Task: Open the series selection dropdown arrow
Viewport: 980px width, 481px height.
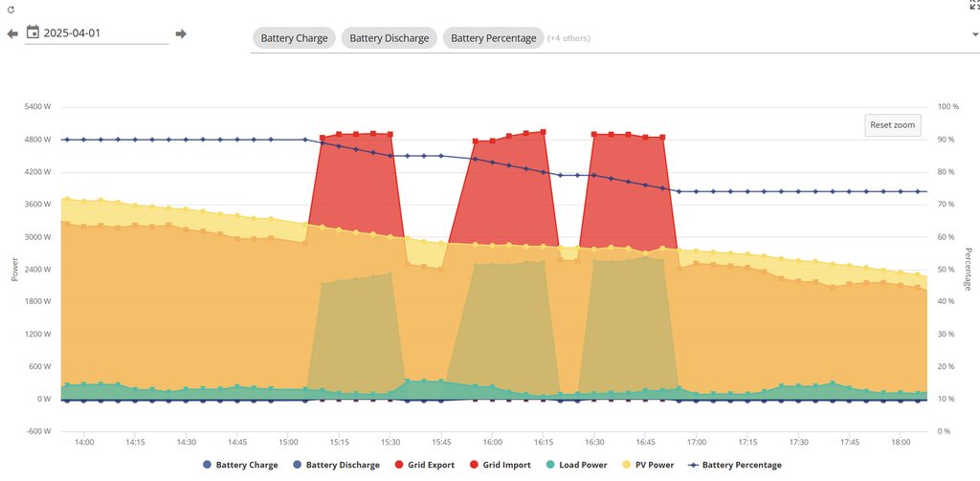Action: pyautogui.click(x=973, y=34)
